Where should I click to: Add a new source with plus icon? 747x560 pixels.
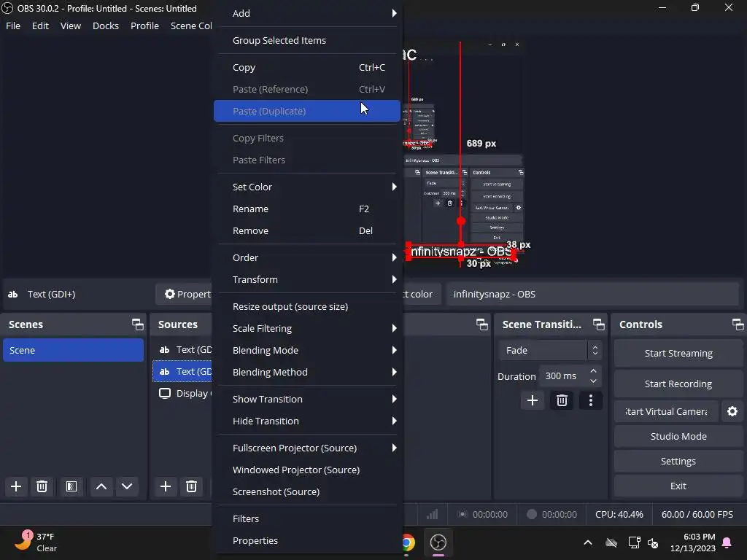[x=166, y=486]
